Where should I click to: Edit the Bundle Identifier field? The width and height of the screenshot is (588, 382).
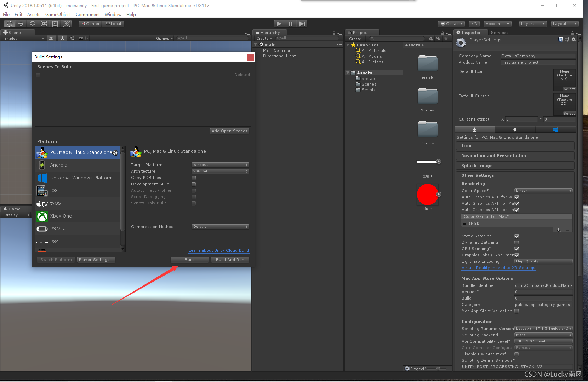point(543,285)
